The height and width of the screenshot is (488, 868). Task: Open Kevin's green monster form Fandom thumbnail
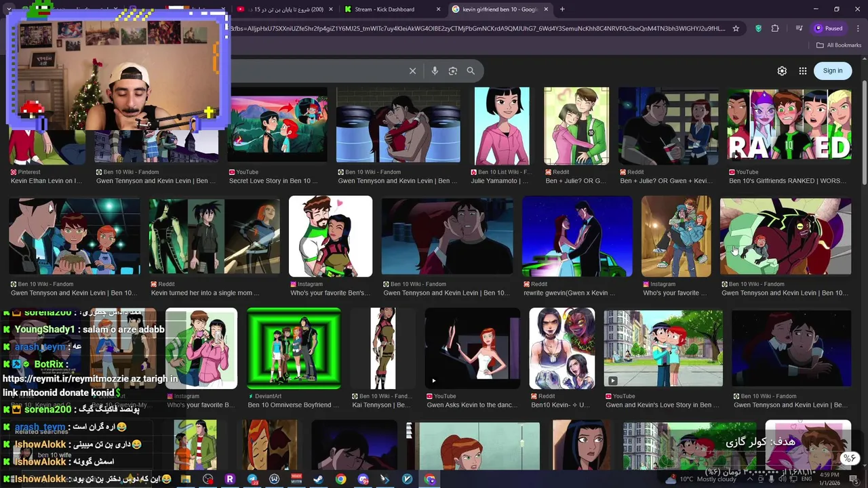pyautogui.click(x=785, y=236)
